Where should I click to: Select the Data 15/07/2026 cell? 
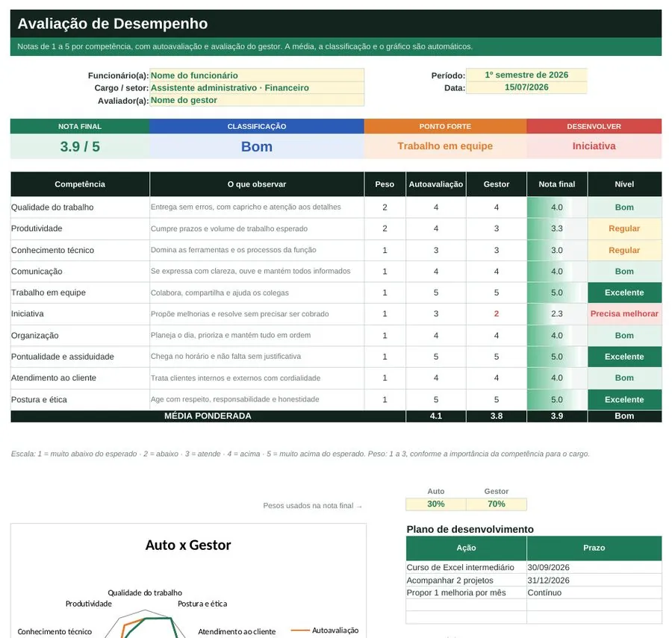(526, 87)
